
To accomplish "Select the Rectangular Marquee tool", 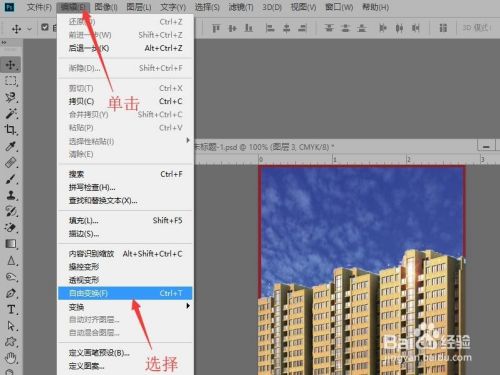I will click(x=11, y=81).
